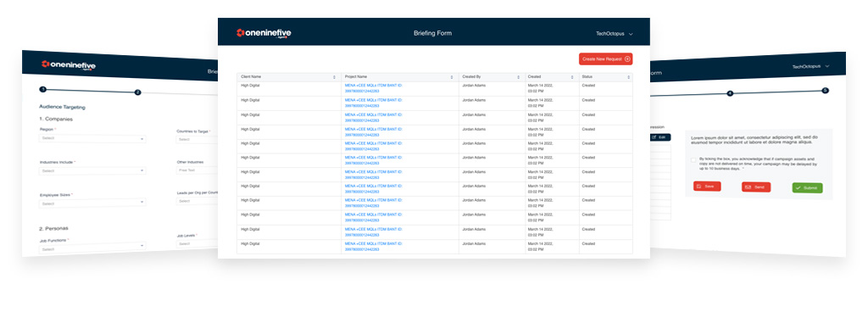Go to step 2 in left window
Viewport: 868px width, 312px height.
click(138, 92)
